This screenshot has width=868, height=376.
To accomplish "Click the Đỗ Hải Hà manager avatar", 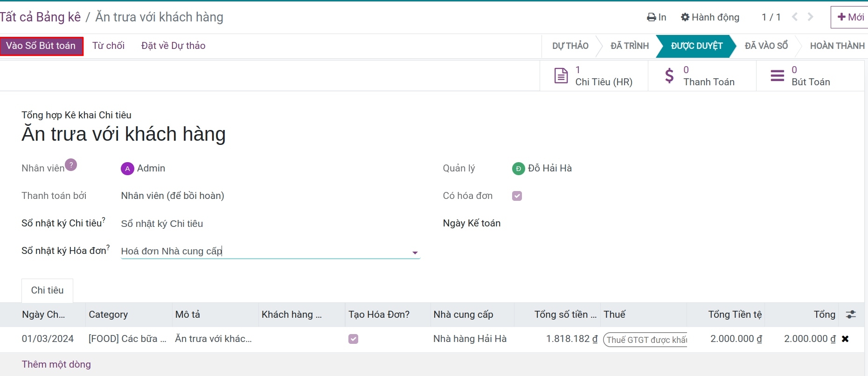I will click(518, 169).
